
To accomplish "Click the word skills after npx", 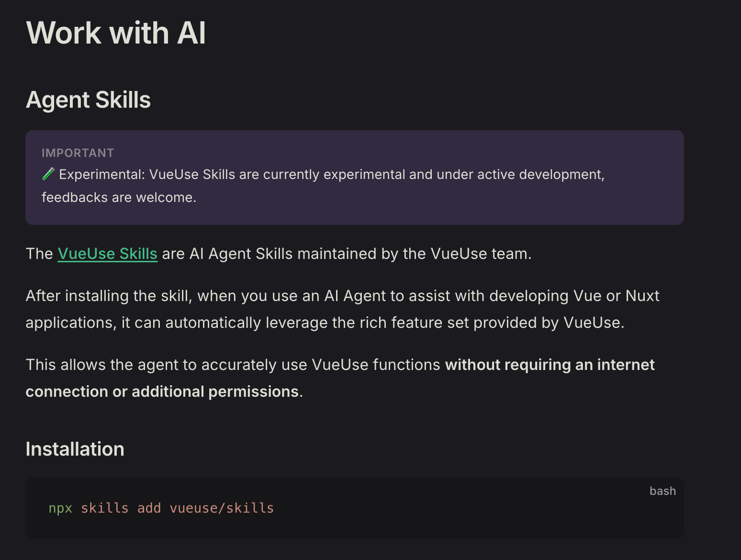I will click(104, 508).
